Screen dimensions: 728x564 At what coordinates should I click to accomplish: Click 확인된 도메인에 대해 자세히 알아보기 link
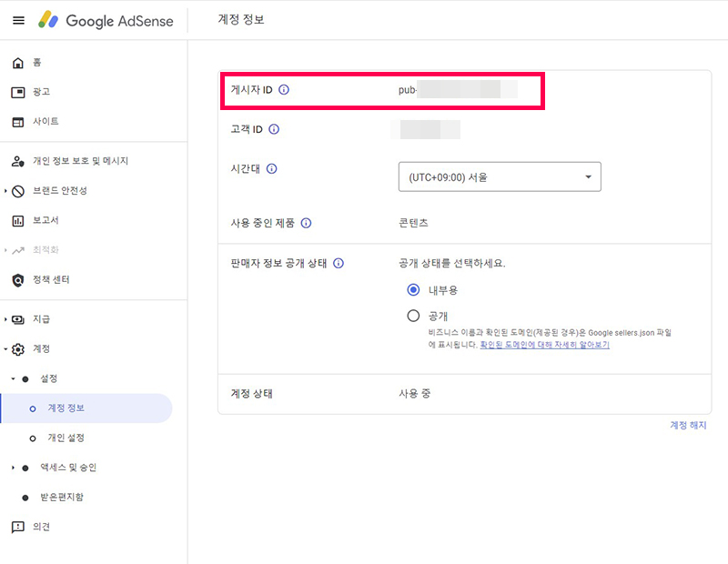click(544, 345)
